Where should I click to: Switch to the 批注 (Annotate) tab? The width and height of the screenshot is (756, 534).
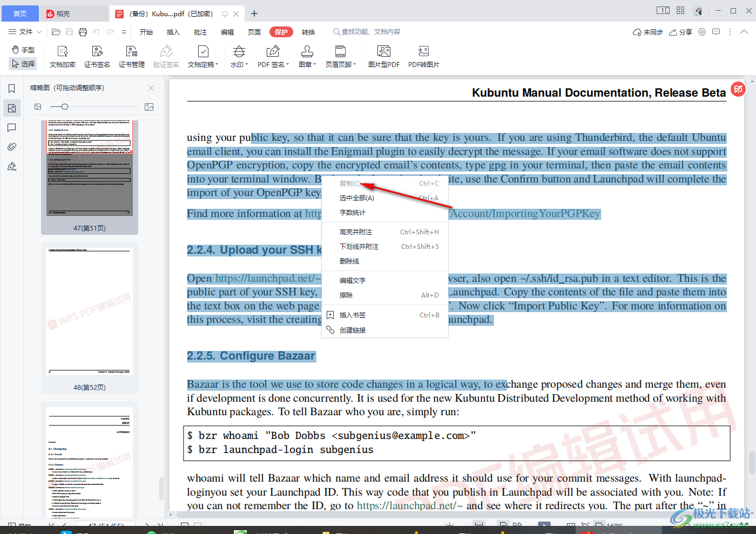(x=200, y=32)
